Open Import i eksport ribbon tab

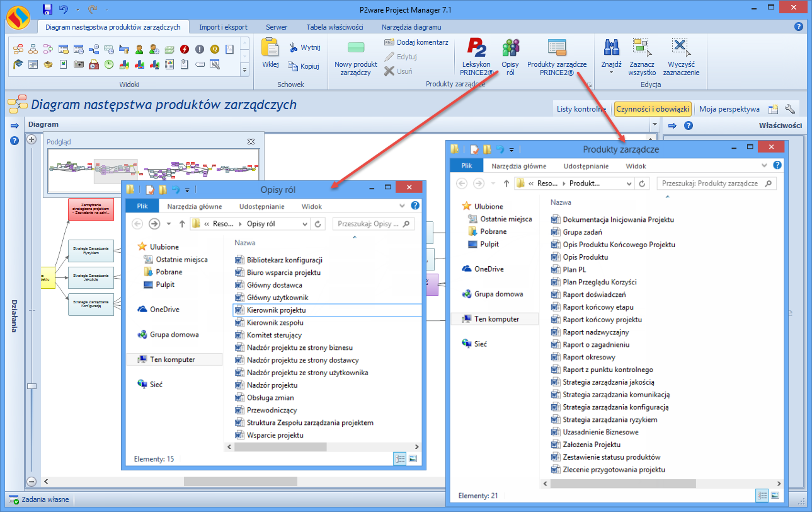tap(223, 27)
